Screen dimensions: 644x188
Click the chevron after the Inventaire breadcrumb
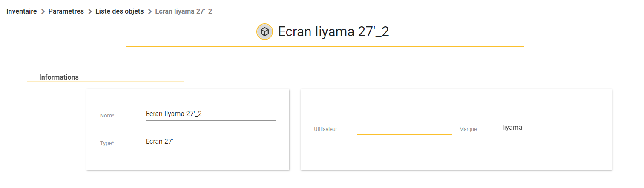pos(43,11)
